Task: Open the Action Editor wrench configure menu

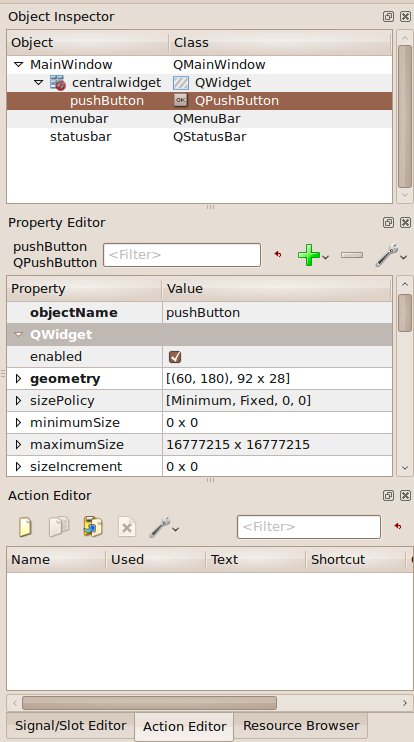Action: click(164, 527)
